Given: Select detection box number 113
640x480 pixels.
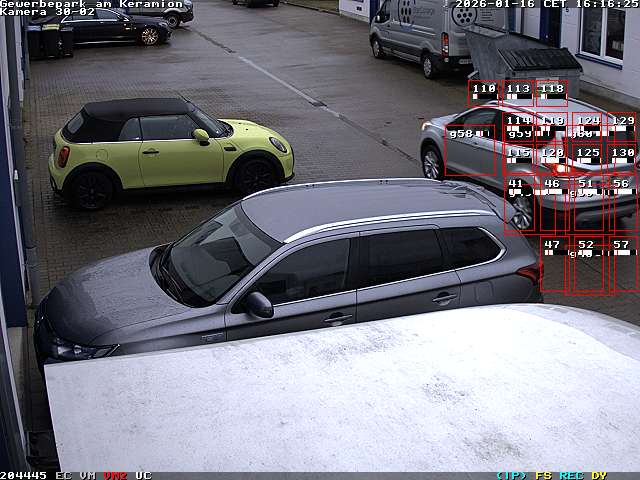Looking at the screenshot, I should coord(518,94).
